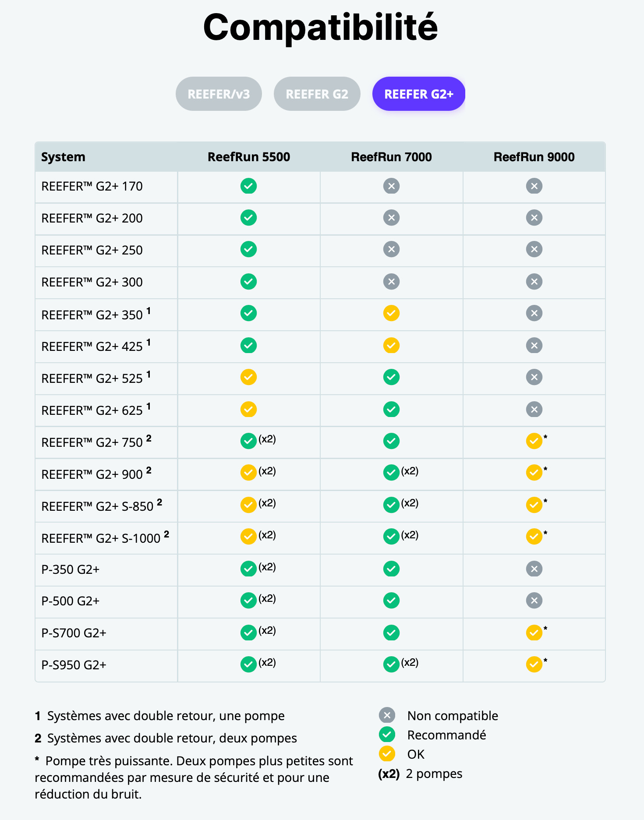This screenshot has width=644, height=820.
Task: Click the grey Non compatible legend icon
Action: tap(387, 716)
